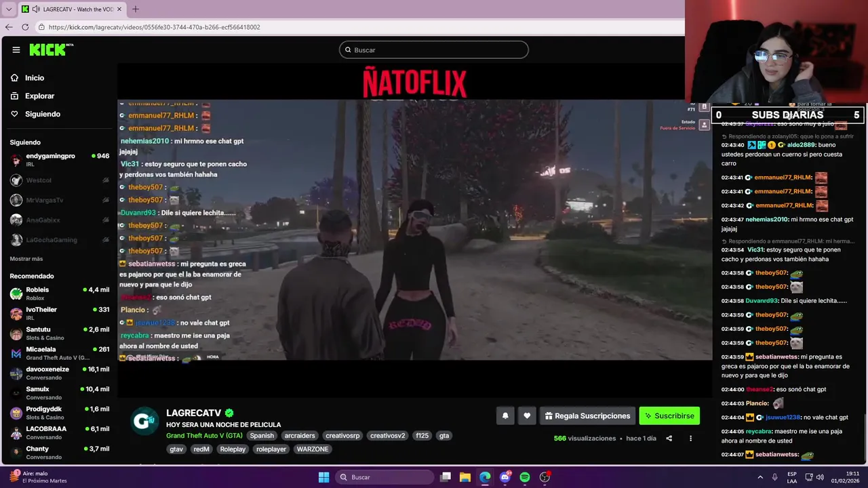Open the LAGRECATV channel name link

[194, 413]
